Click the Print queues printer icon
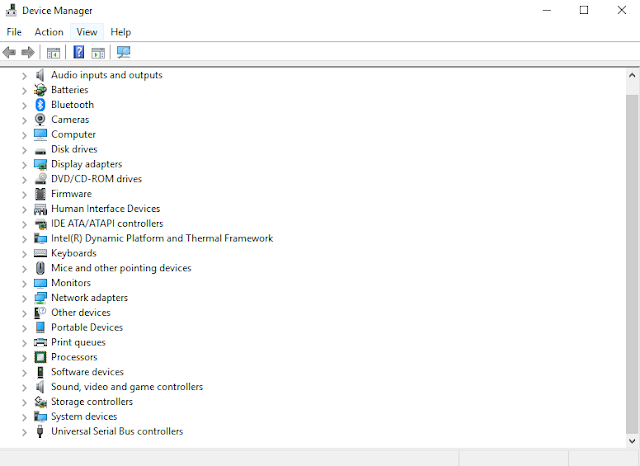 [40, 342]
